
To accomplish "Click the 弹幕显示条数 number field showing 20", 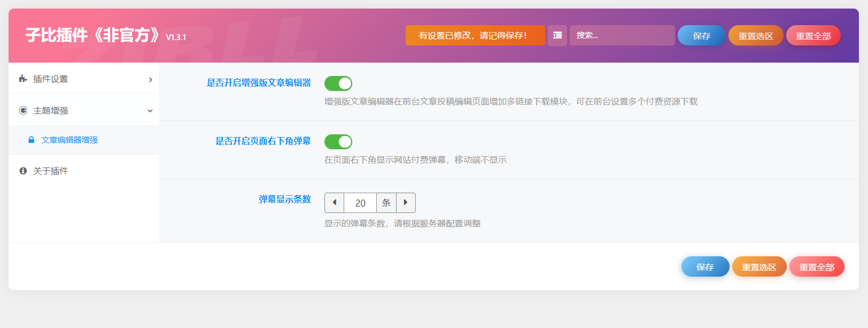I will pos(360,203).
